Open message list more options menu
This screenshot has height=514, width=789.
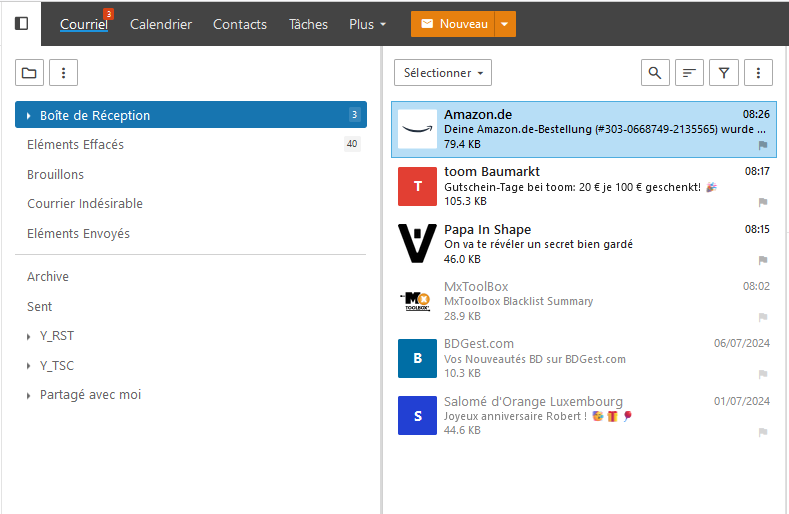(x=758, y=73)
